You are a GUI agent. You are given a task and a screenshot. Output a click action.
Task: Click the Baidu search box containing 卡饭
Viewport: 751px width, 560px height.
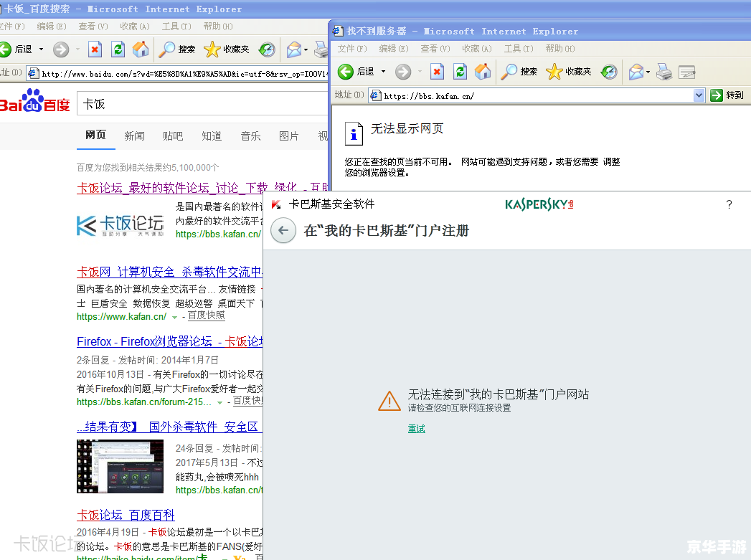202,103
